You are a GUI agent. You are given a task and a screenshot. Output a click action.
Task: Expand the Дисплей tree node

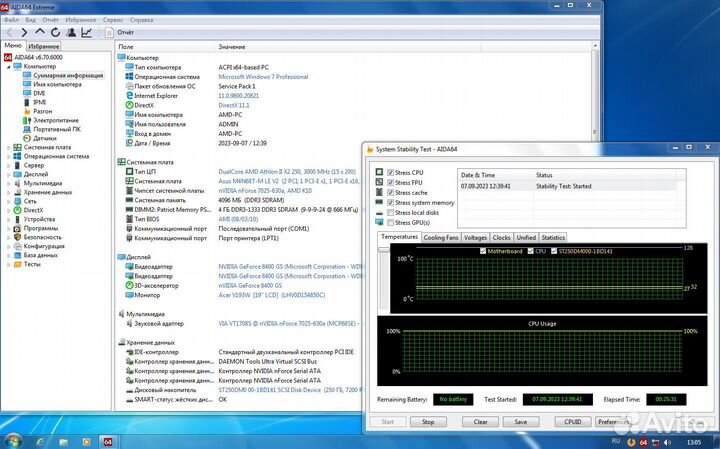tap(8, 174)
